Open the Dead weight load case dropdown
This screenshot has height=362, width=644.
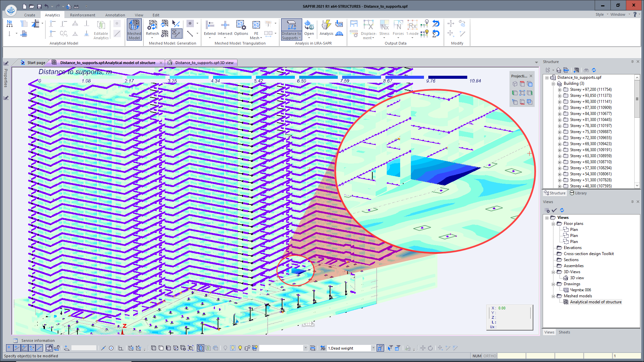pos(373,348)
